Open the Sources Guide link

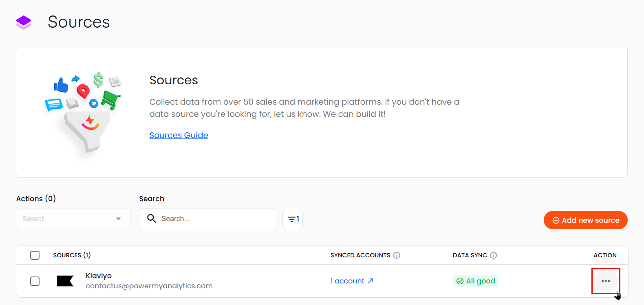pyautogui.click(x=179, y=135)
